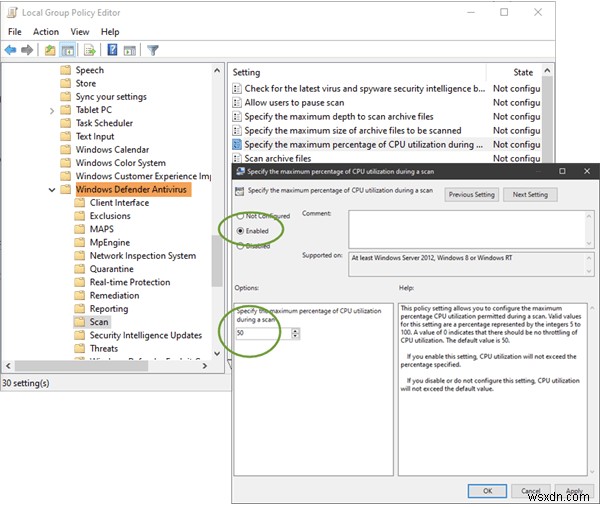Click the Apply button

coord(574,491)
